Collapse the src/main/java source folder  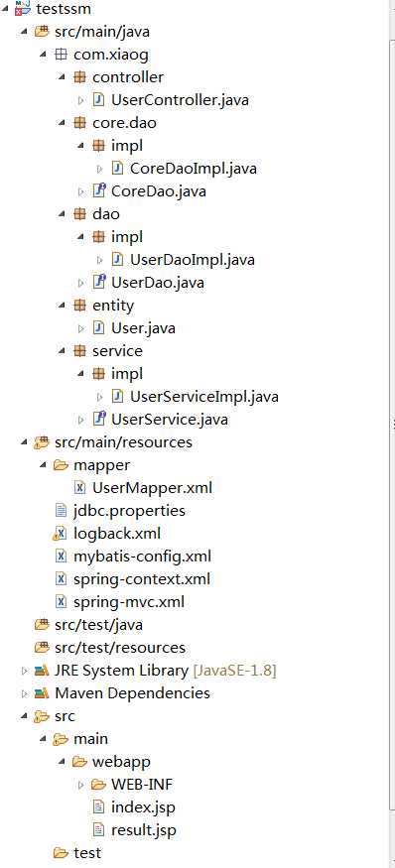pos(24,32)
